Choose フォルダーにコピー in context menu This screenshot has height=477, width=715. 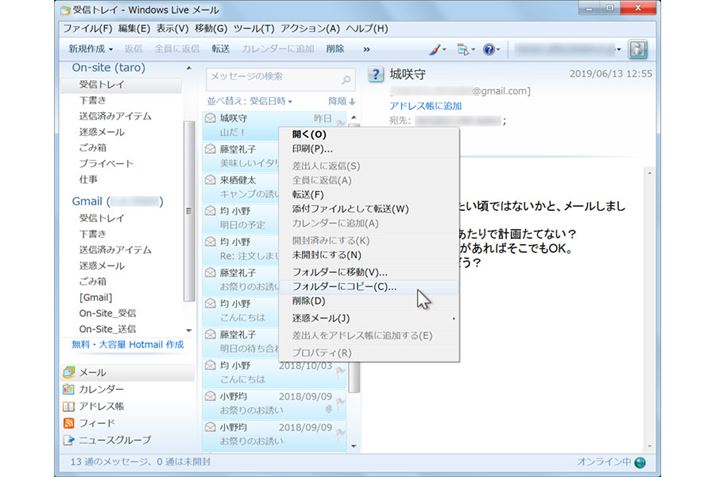point(343,286)
